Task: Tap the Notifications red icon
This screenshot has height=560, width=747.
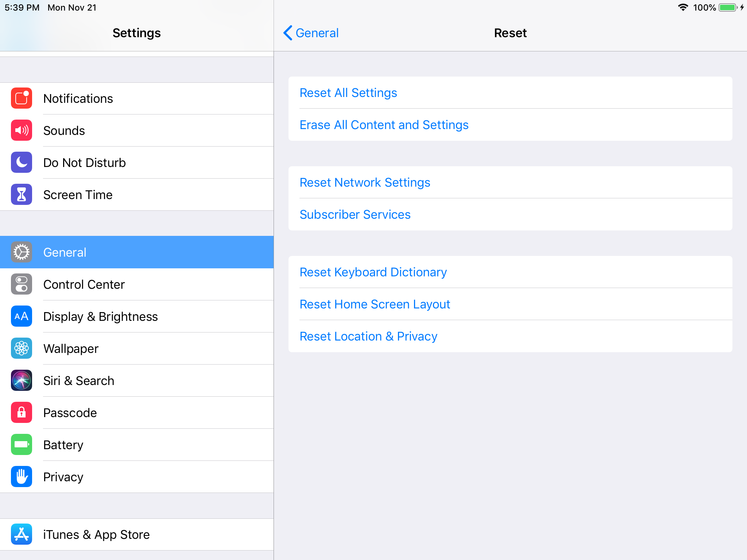Action: (22, 98)
